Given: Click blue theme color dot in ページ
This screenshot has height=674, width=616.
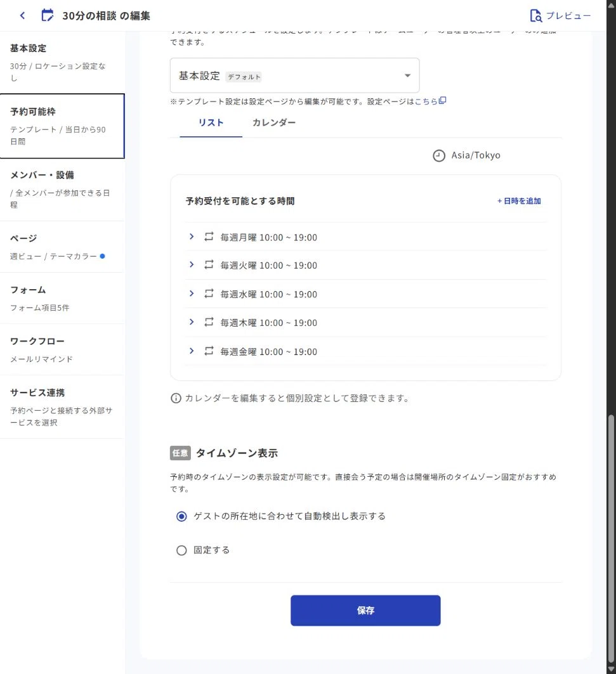Looking at the screenshot, I should (x=102, y=256).
